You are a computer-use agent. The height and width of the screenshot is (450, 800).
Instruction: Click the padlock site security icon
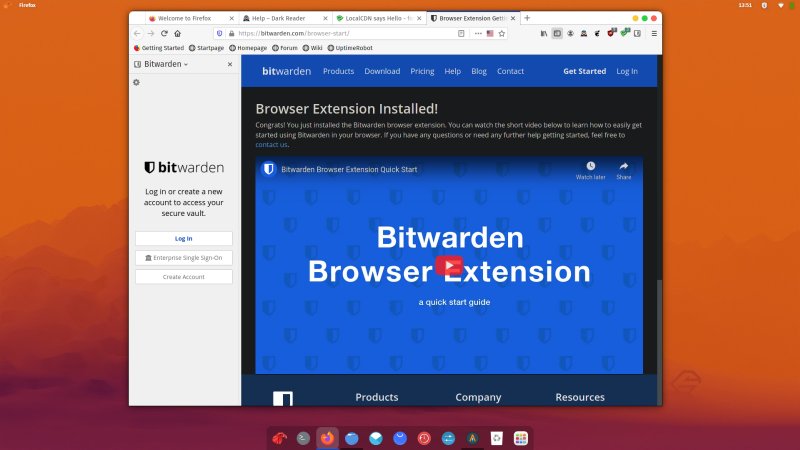[232, 33]
